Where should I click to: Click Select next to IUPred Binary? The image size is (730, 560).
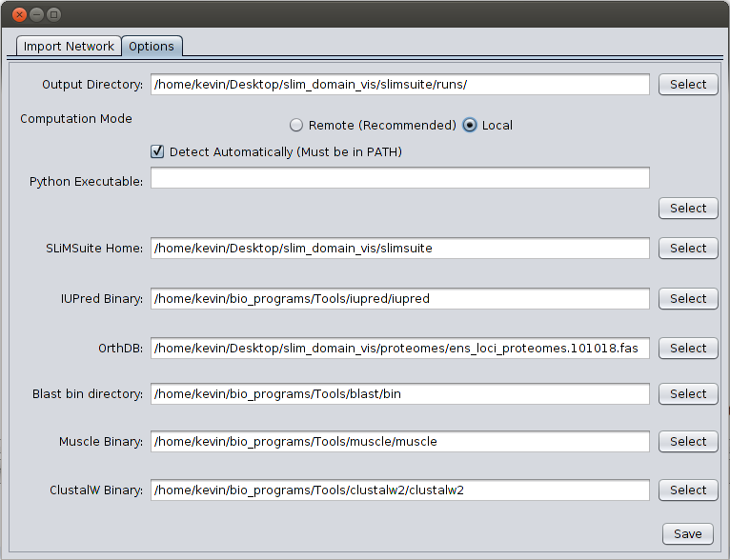coord(687,298)
